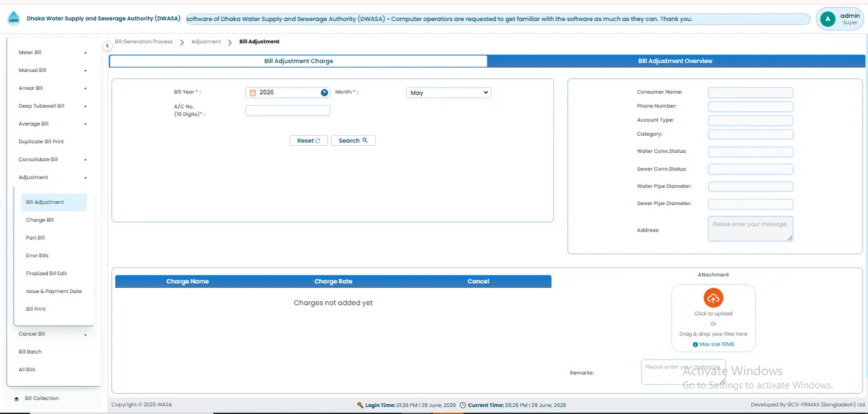This screenshot has width=868, height=414.
Task: Open All Bills in the sidebar
Action: pyautogui.click(x=27, y=370)
